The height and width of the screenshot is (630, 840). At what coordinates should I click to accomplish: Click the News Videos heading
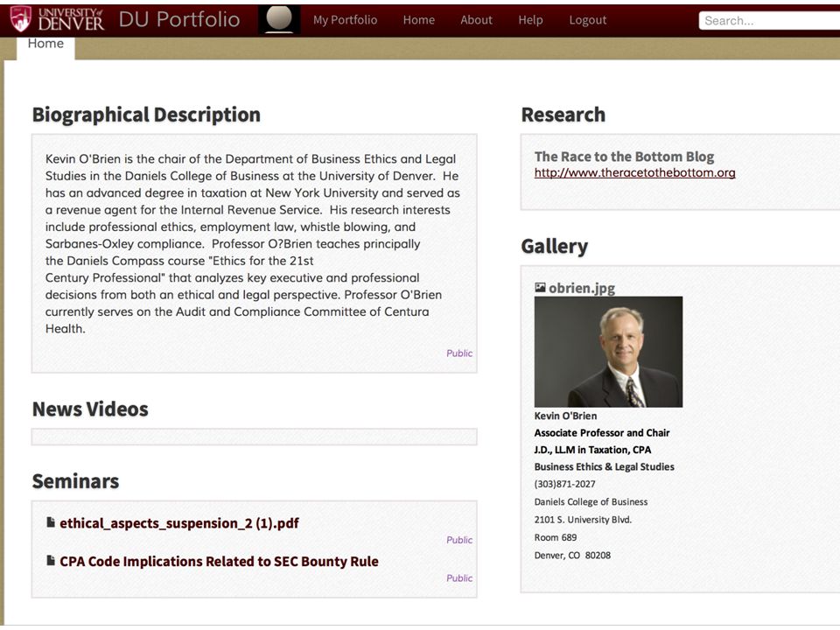click(90, 409)
